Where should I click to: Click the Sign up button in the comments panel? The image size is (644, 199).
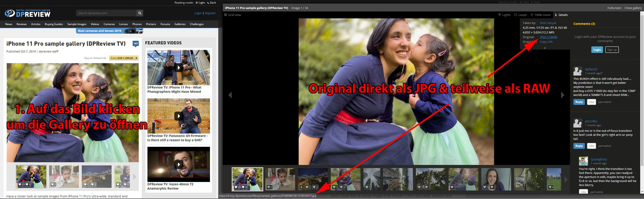612,50
